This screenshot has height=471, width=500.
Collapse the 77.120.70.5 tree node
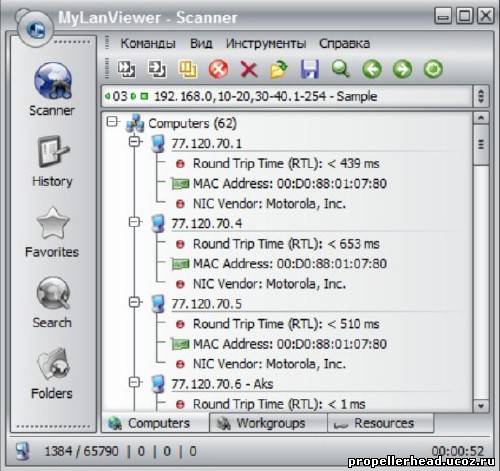135,302
